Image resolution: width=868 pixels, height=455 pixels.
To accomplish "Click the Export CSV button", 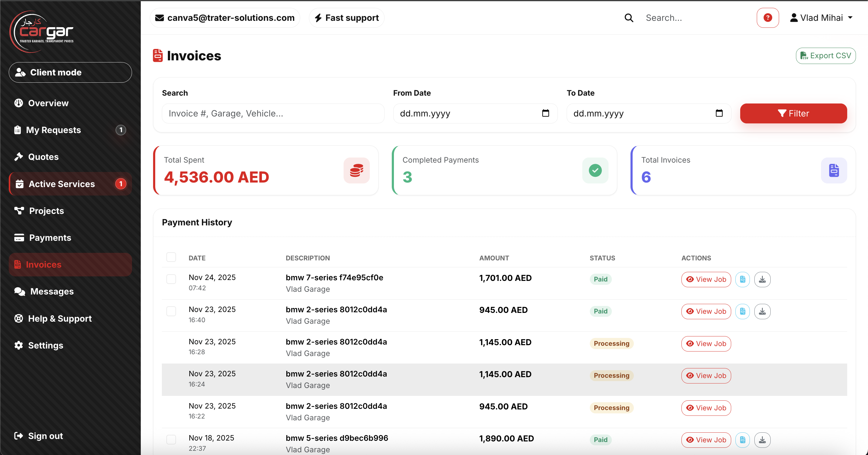I will point(825,56).
